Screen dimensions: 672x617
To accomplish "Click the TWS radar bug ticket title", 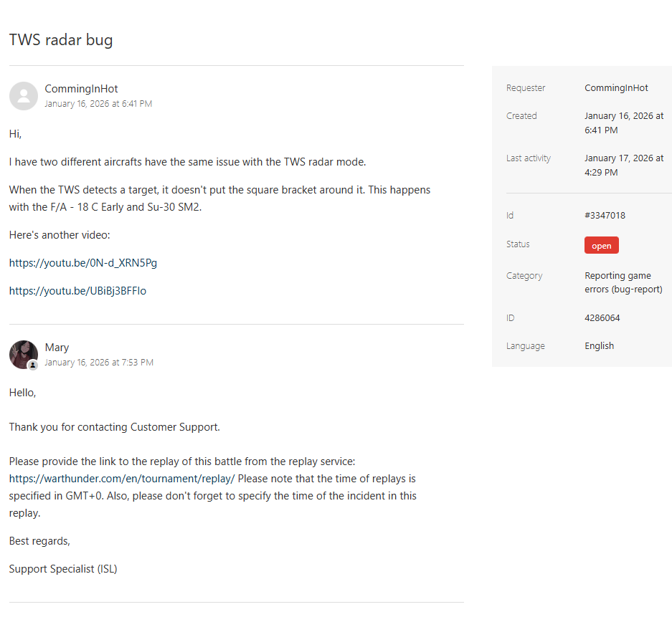I will (x=61, y=40).
